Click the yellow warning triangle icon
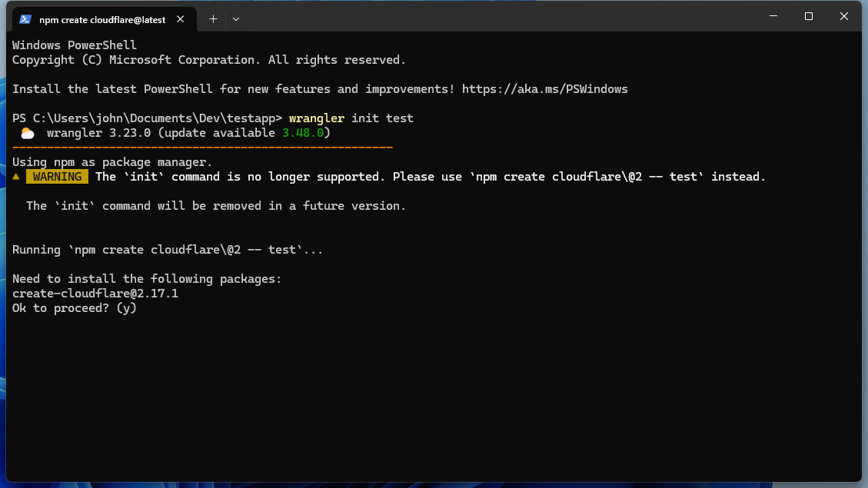 (16, 177)
